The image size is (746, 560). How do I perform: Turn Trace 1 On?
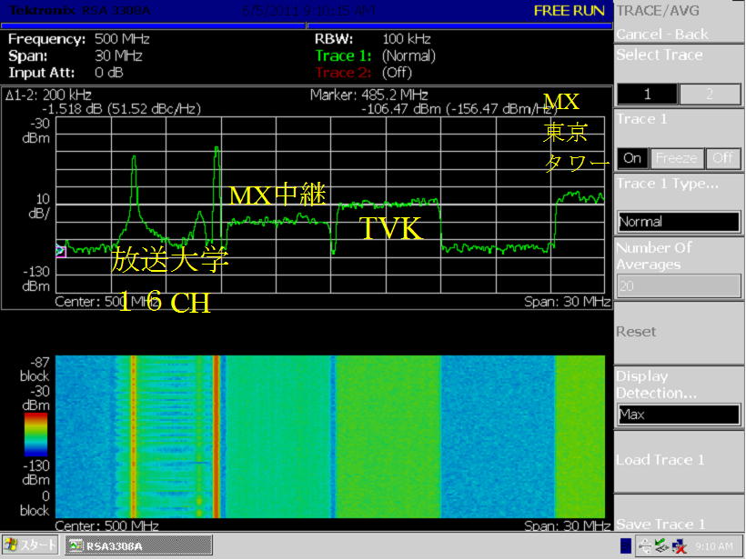[x=632, y=158]
